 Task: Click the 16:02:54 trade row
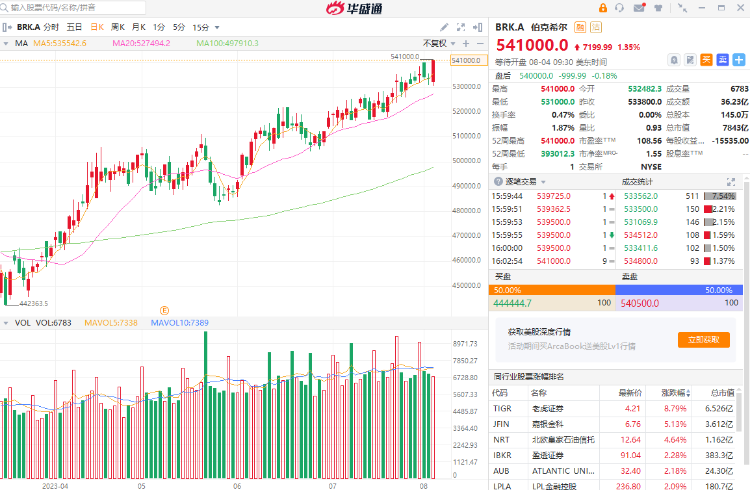coord(553,261)
